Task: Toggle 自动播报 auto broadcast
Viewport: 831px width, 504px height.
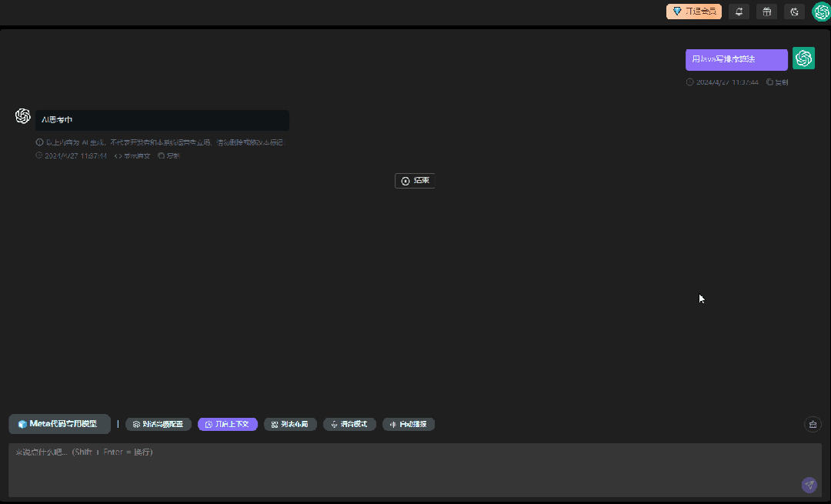Action: [x=409, y=425]
